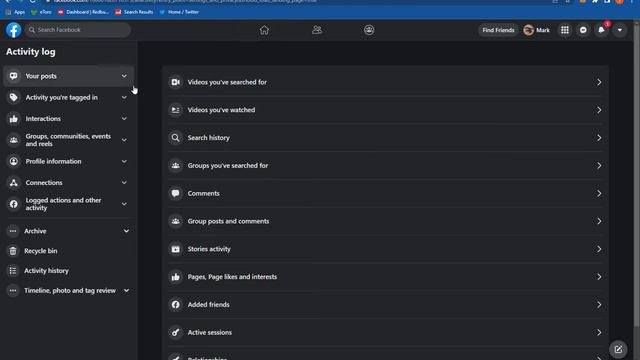Image resolution: width=640 pixels, height=360 pixels.
Task: Focus the Search Facebook field
Action: point(78,30)
